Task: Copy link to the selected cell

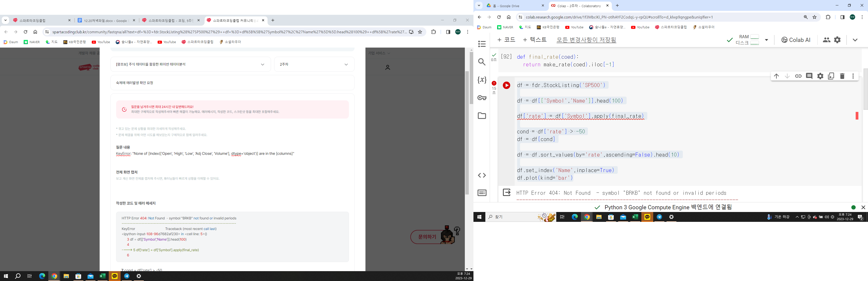Action: pos(798,76)
